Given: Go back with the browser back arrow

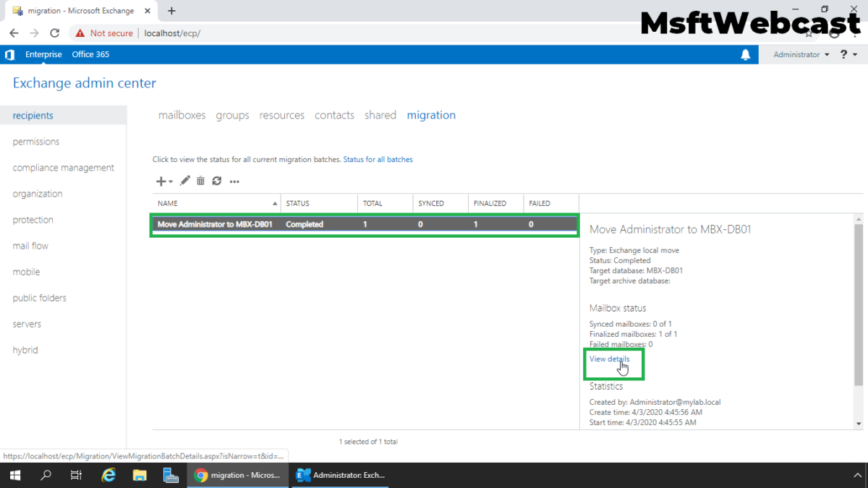Looking at the screenshot, I should coord(14,33).
